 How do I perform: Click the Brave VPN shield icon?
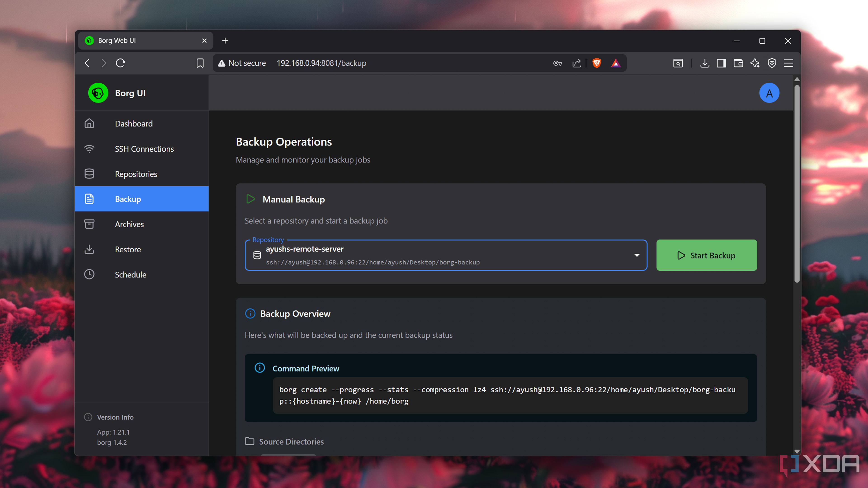click(772, 63)
